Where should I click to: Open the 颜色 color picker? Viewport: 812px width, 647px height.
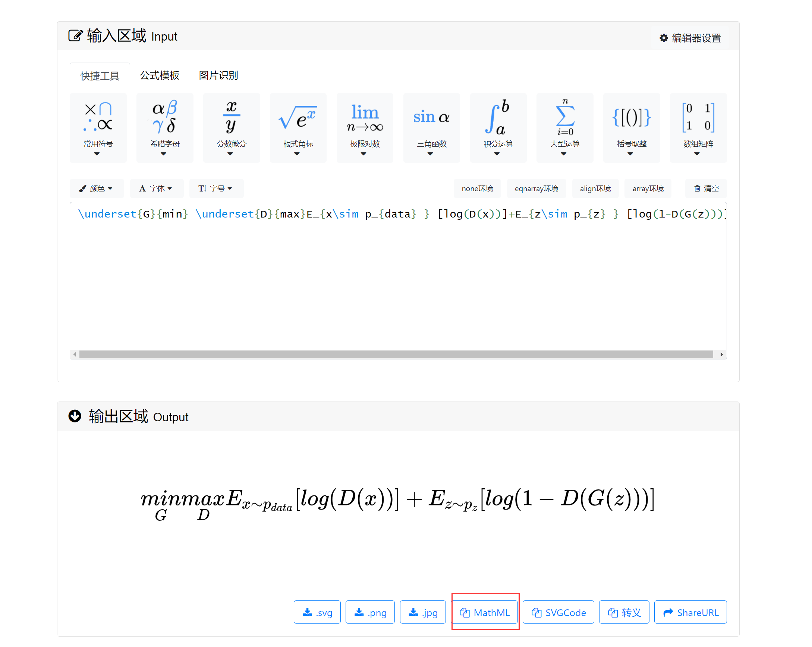pyautogui.click(x=97, y=188)
